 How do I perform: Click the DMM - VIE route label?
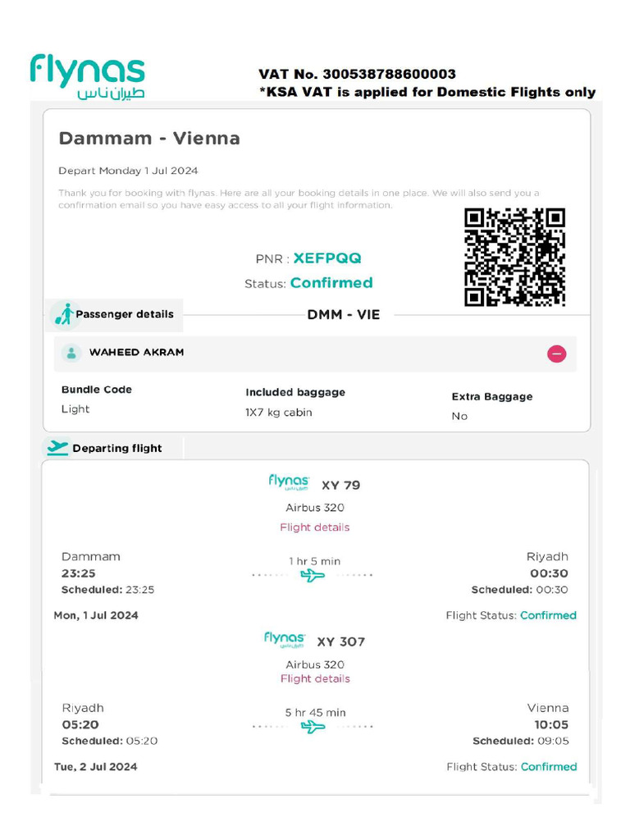pos(344,314)
